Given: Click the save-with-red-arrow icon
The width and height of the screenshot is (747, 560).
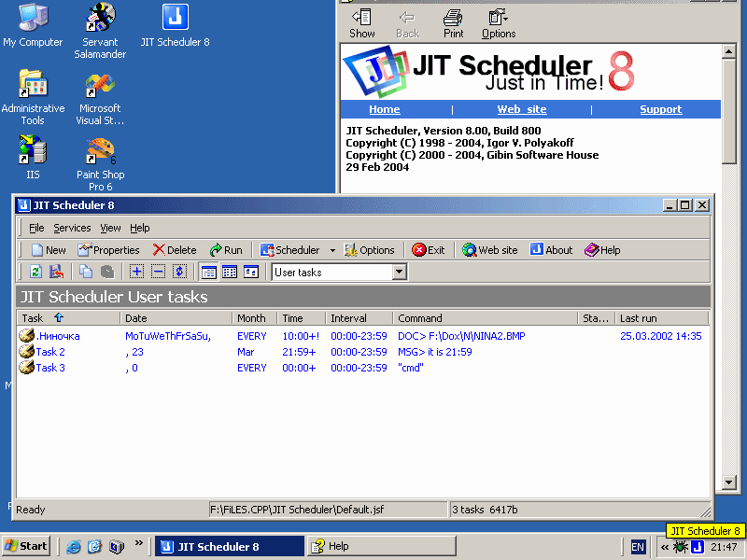Looking at the screenshot, I should coord(57,272).
